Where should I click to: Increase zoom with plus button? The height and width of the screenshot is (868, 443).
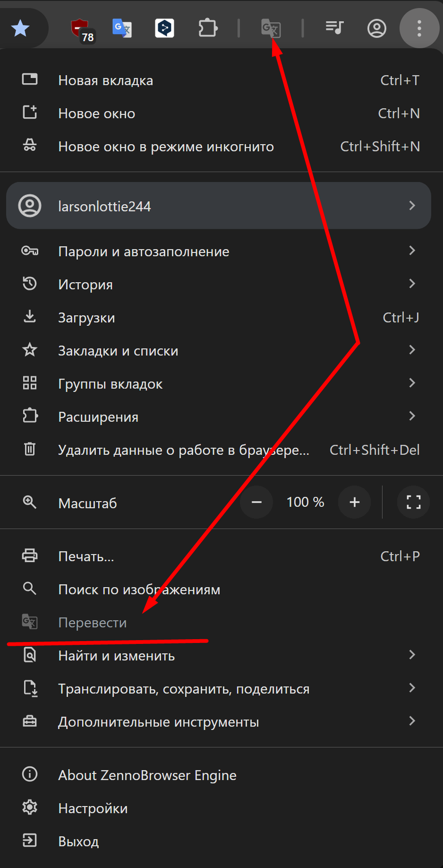pyautogui.click(x=354, y=502)
